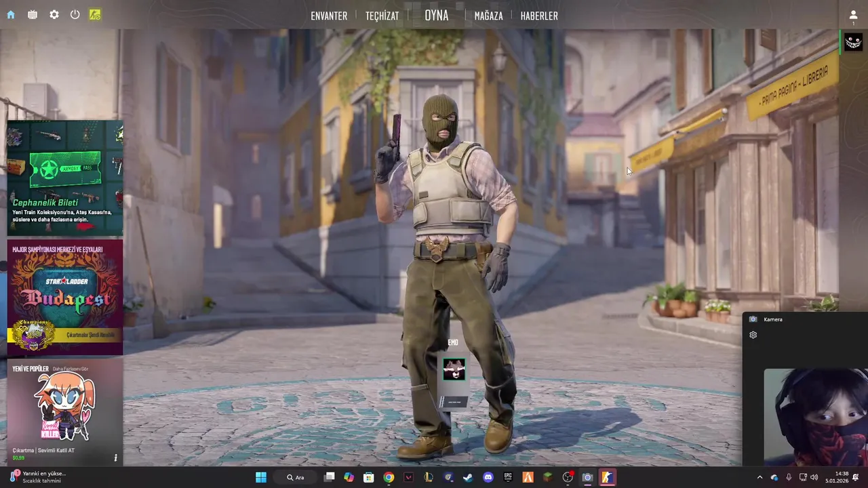This screenshot has width=868, height=488.
Task: Click the yellow-green player silhouette icon
Action: click(95, 14)
